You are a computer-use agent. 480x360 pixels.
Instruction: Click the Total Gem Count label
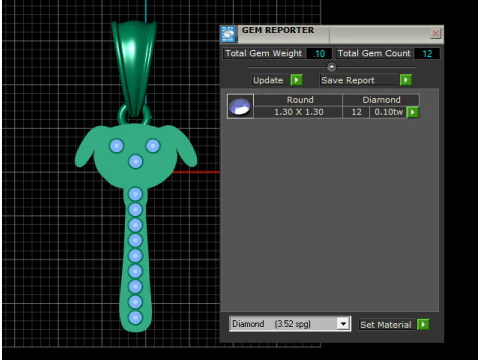pos(374,53)
